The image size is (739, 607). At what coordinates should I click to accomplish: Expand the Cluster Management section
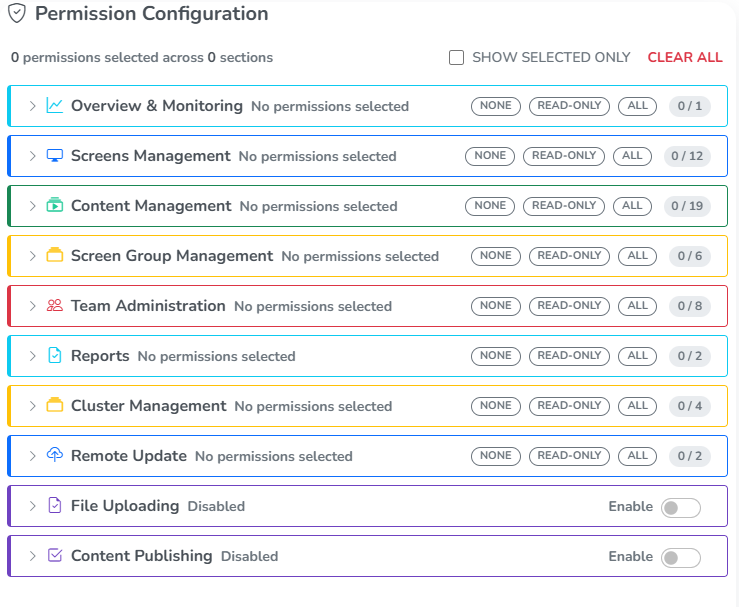(x=33, y=406)
